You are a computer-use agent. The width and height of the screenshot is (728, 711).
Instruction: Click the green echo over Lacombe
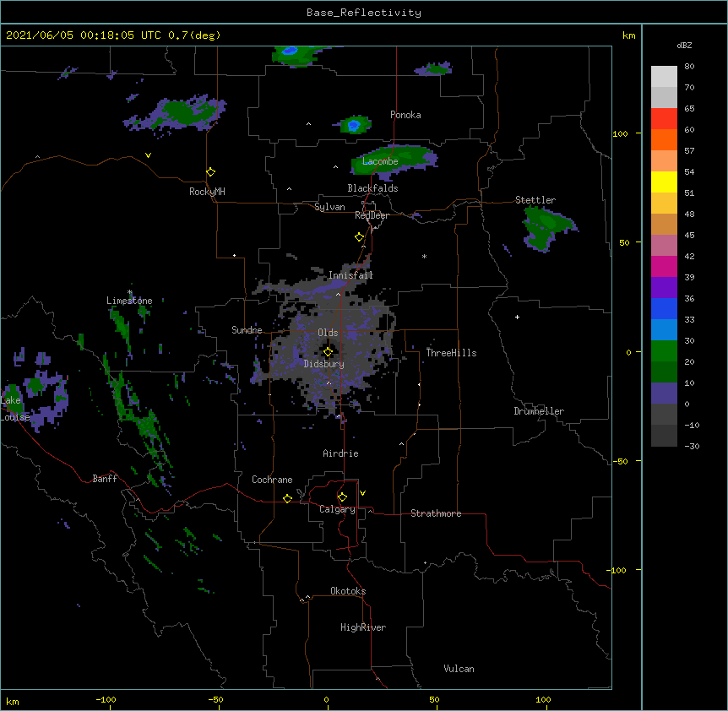coord(393,161)
